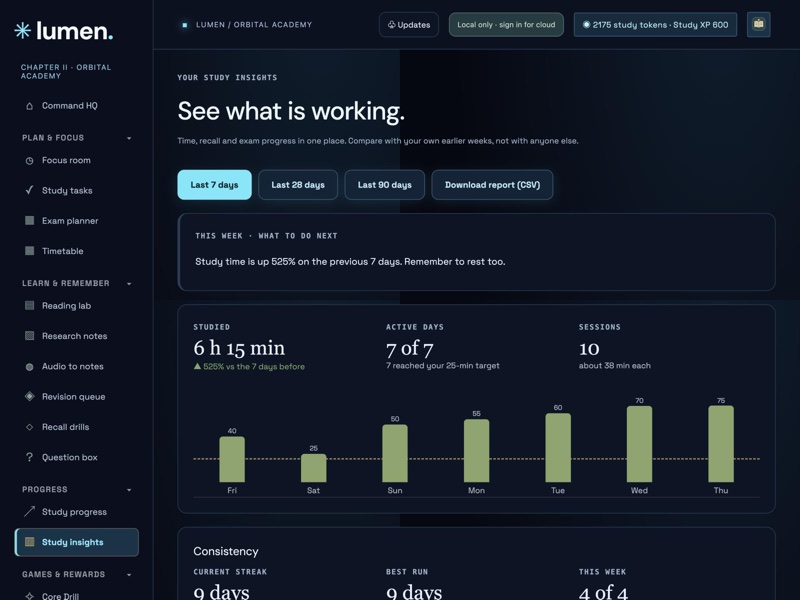Click the Study tasks checkmark icon
The height and width of the screenshot is (600, 800).
point(30,190)
